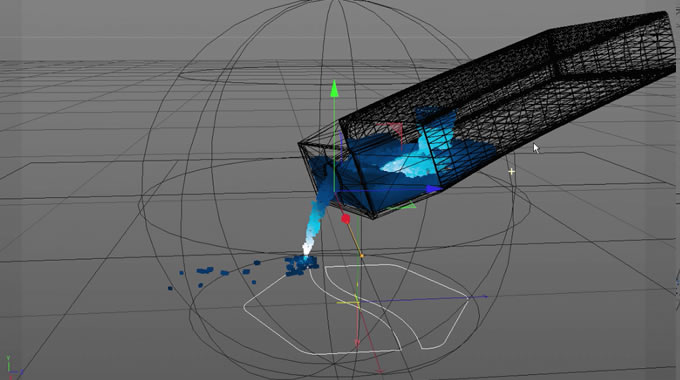680x380 pixels.
Task: Click the yellow crosshair marker near the sphere edge
Action: [512, 172]
